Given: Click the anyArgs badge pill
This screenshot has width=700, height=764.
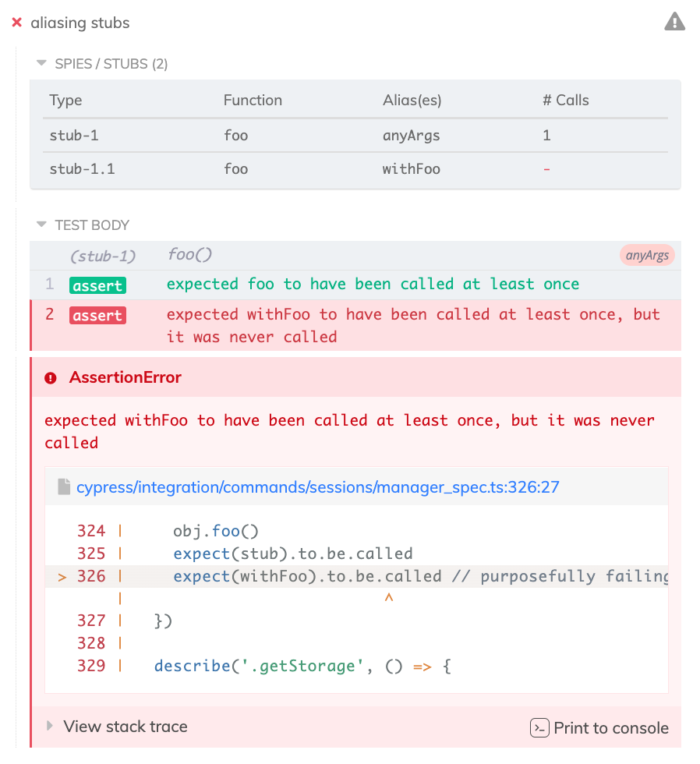Looking at the screenshot, I should click(x=647, y=255).
